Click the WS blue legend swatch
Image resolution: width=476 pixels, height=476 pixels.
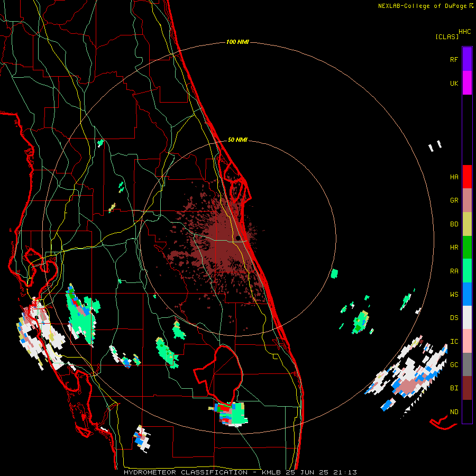point(467,294)
